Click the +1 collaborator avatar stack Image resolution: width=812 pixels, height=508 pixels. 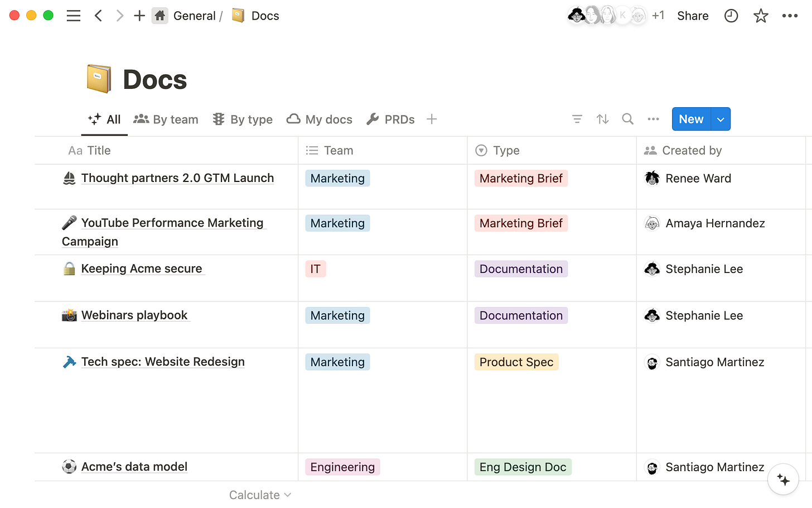(x=658, y=16)
